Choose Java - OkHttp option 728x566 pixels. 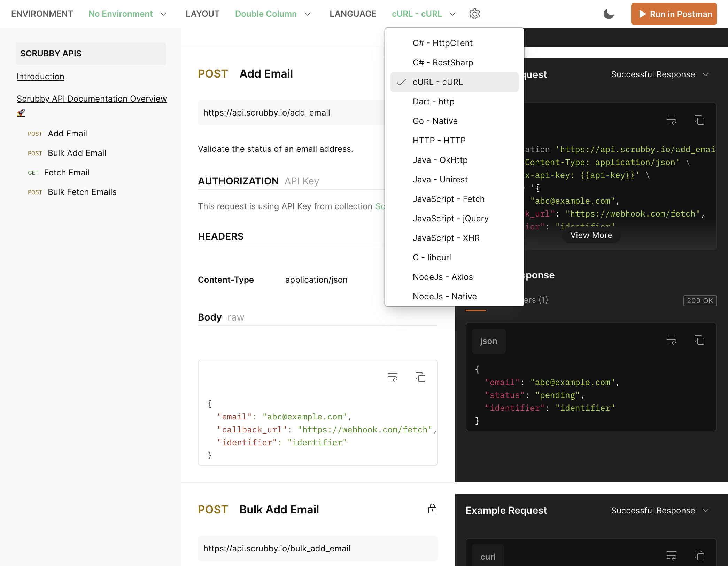[454, 160]
